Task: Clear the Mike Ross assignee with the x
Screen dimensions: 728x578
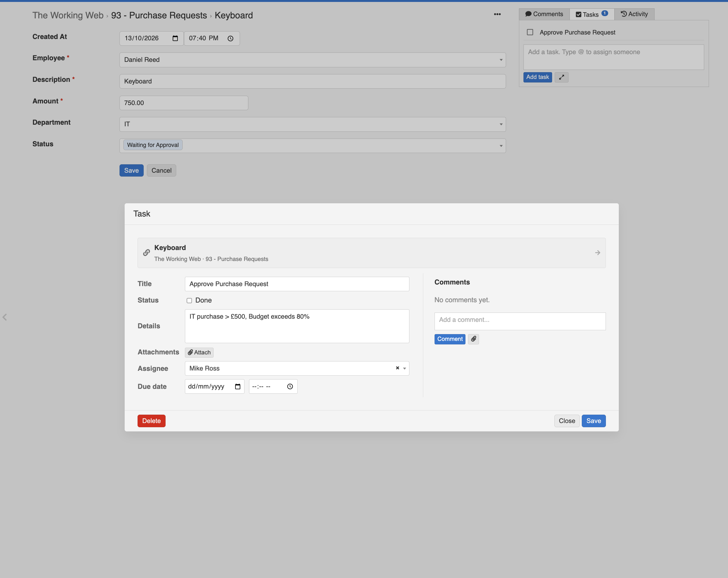Action: 398,368
